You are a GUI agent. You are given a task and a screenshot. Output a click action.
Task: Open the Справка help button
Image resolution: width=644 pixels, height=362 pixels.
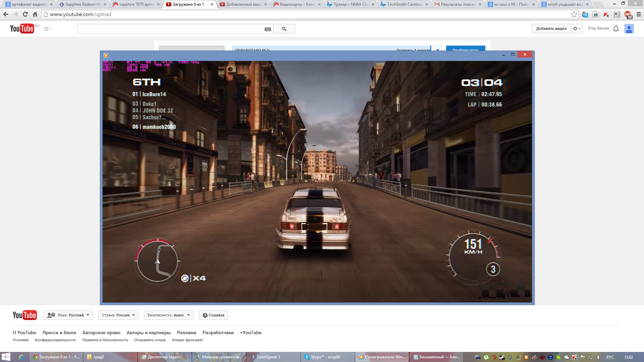[213, 315]
